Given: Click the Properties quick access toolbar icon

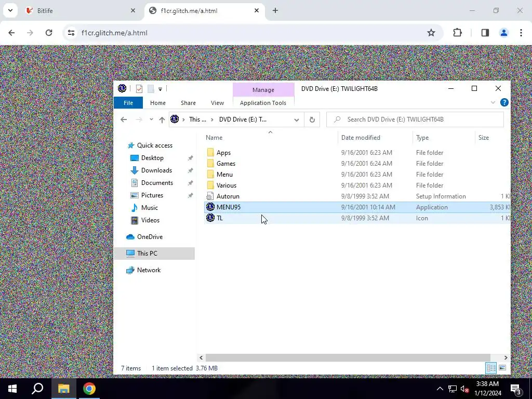Looking at the screenshot, I should (x=139, y=89).
